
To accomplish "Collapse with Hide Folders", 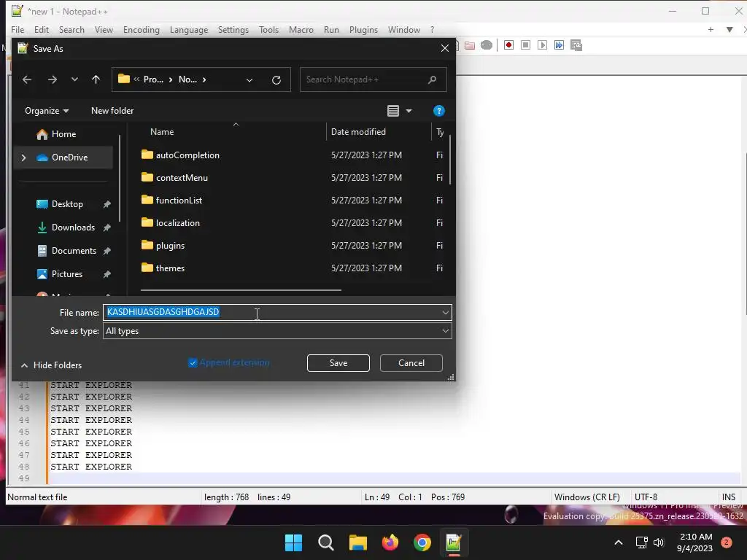I will (52, 365).
